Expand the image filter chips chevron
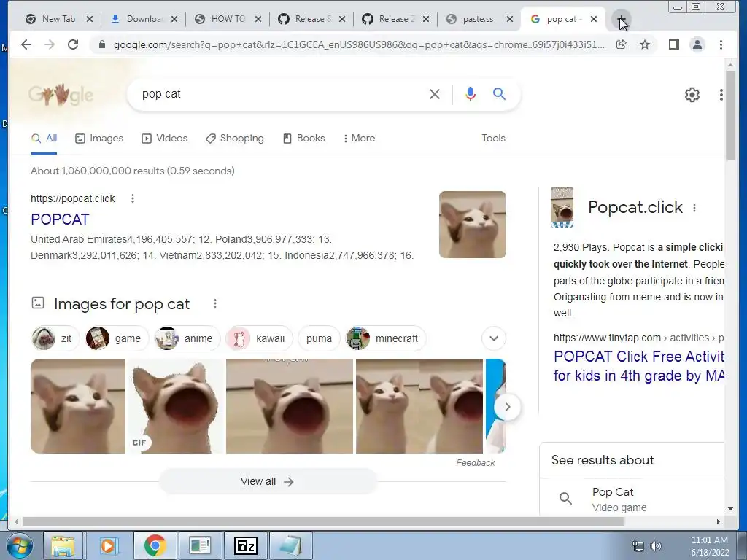The height and width of the screenshot is (560, 747). coord(494,338)
